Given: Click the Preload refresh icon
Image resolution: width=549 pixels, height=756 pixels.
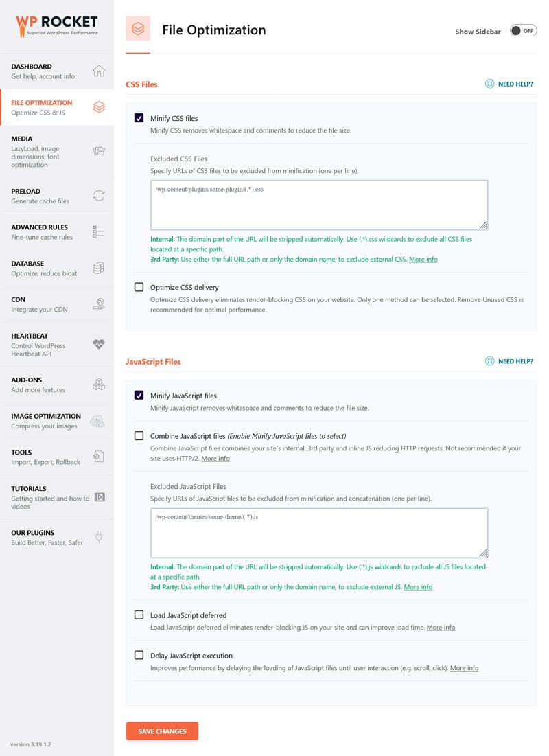Looking at the screenshot, I should pyautogui.click(x=98, y=196).
